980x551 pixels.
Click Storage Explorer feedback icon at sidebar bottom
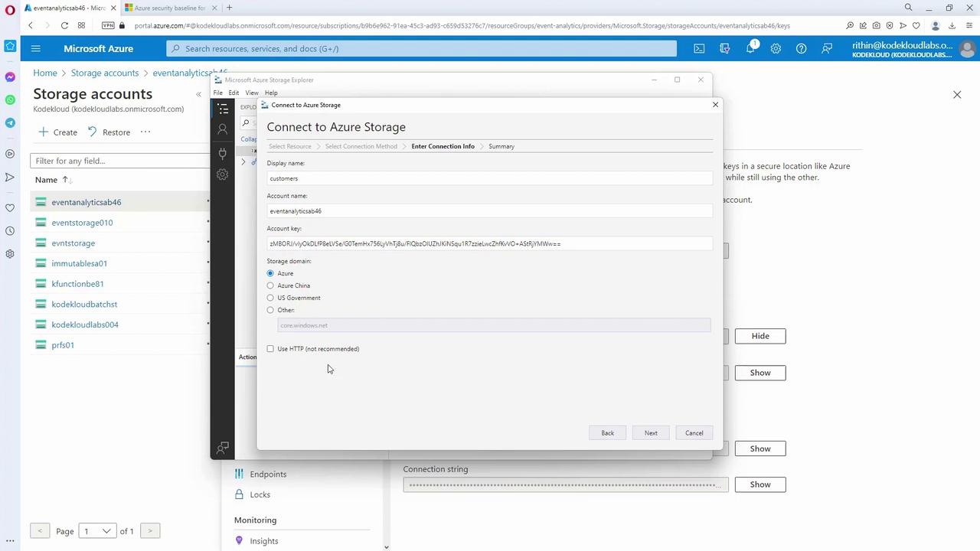point(223,448)
